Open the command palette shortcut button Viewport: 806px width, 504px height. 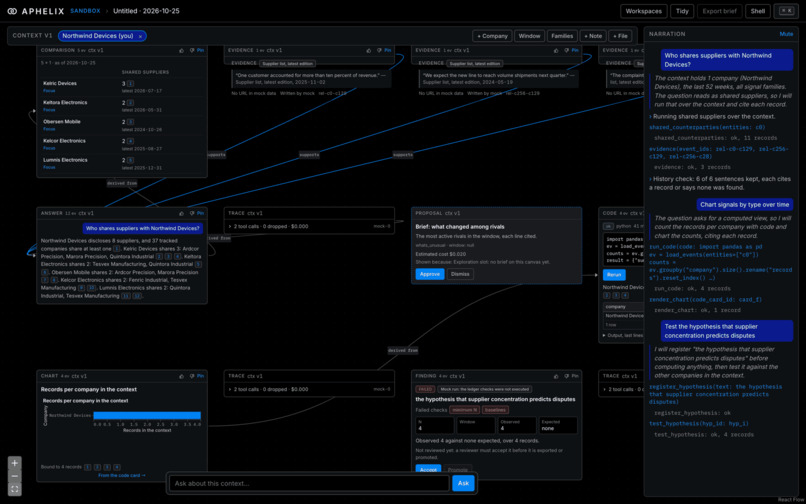[x=786, y=11]
